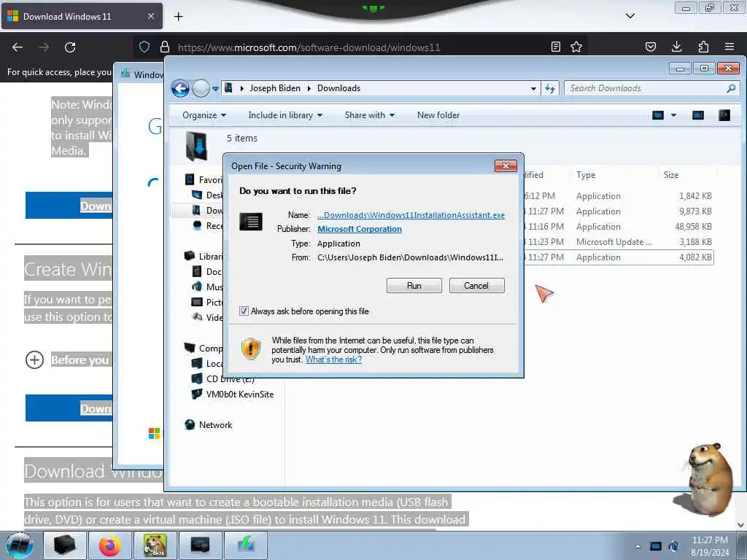Image resolution: width=747 pixels, height=560 pixels.
Task: Click the change view icon in Explorer
Action: coord(658,115)
